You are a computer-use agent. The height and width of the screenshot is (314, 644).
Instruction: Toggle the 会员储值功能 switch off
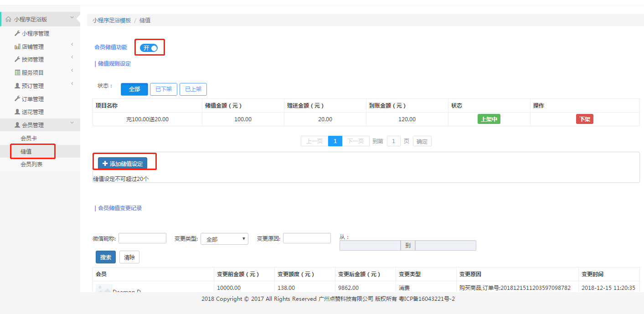pyautogui.click(x=149, y=48)
